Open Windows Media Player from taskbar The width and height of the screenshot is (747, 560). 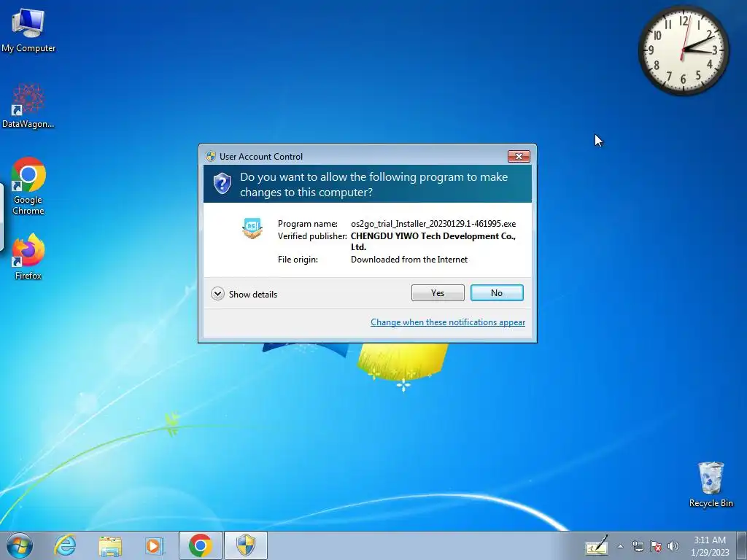[154, 545]
